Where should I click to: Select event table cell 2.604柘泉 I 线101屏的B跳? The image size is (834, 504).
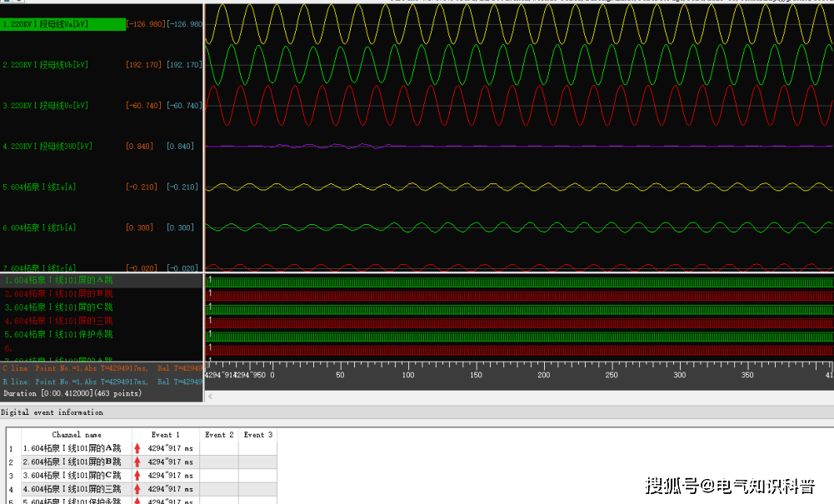[77, 462]
